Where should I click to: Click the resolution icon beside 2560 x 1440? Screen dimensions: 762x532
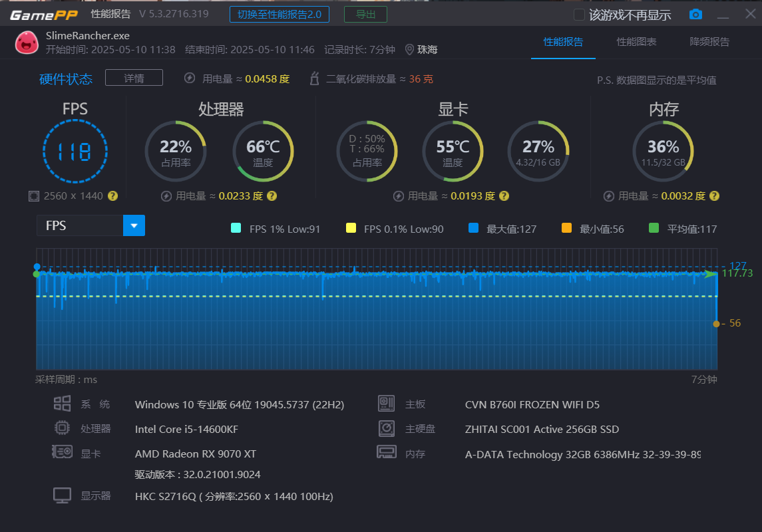33,196
